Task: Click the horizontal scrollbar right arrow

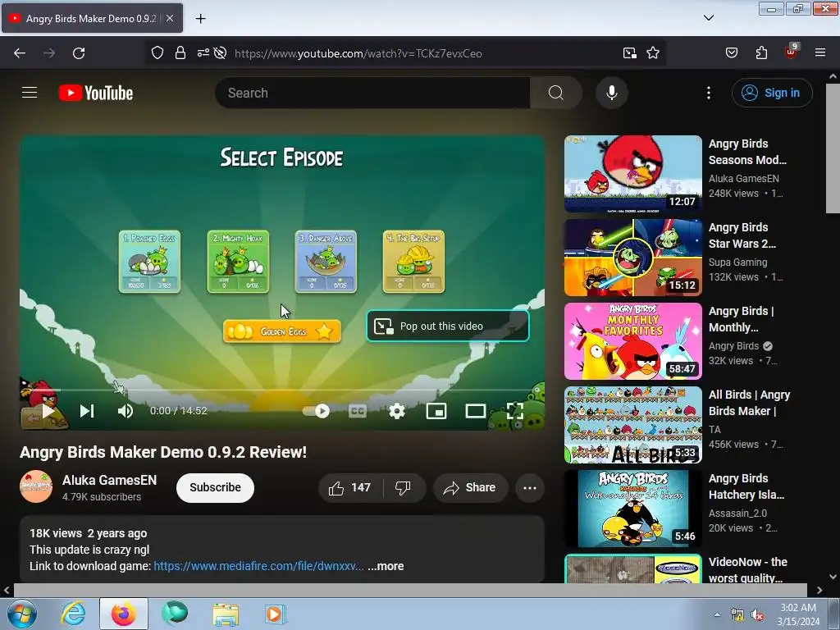Action: point(819,591)
